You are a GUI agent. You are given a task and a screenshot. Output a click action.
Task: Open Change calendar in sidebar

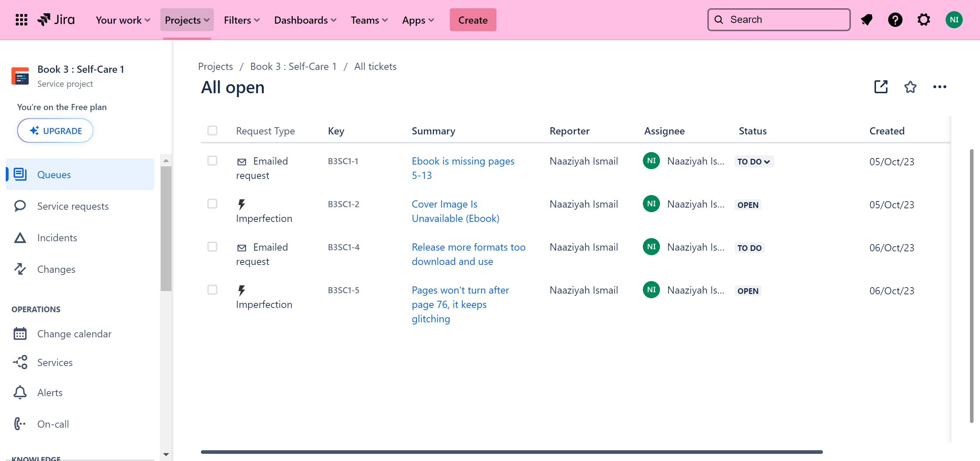tap(74, 334)
